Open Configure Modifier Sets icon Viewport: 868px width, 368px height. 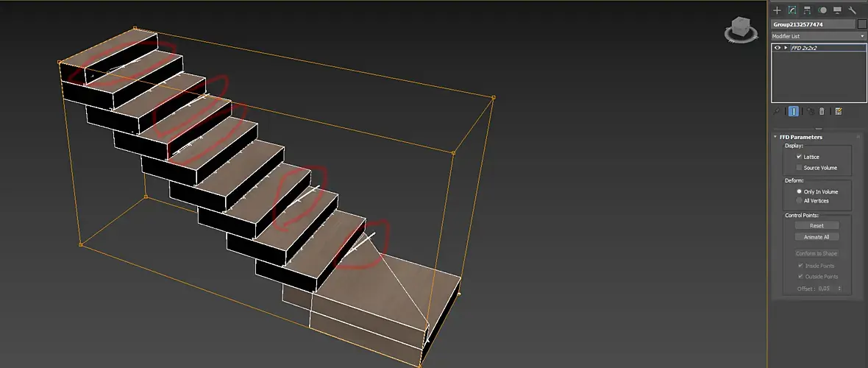tap(839, 111)
